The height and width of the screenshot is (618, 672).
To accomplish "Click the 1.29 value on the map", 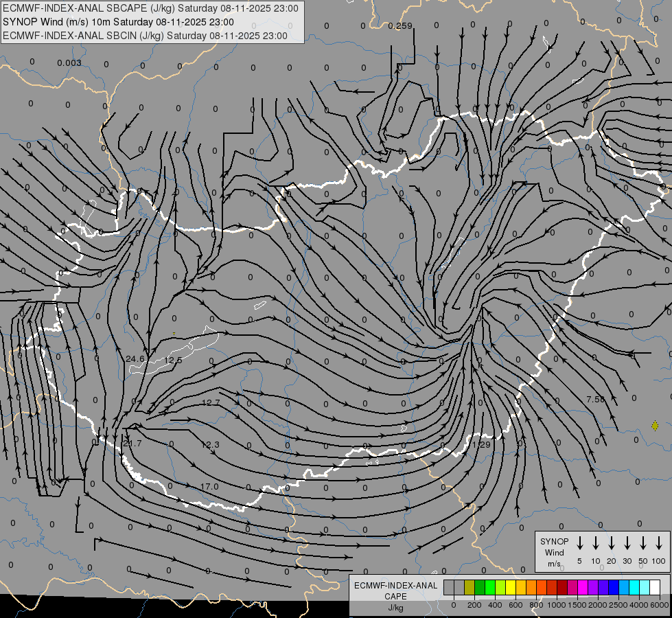I will tap(481, 445).
